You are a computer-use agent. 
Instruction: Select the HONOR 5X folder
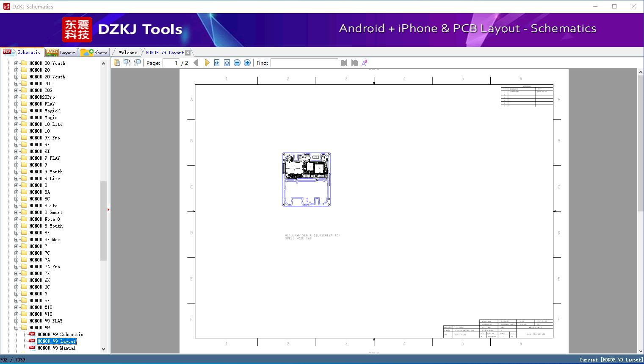(x=39, y=300)
